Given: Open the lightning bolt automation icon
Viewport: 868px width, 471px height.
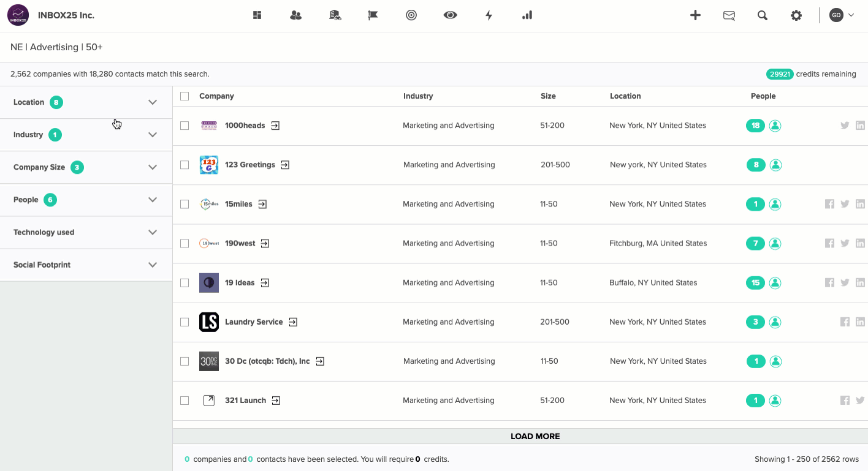Looking at the screenshot, I should (489, 15).
